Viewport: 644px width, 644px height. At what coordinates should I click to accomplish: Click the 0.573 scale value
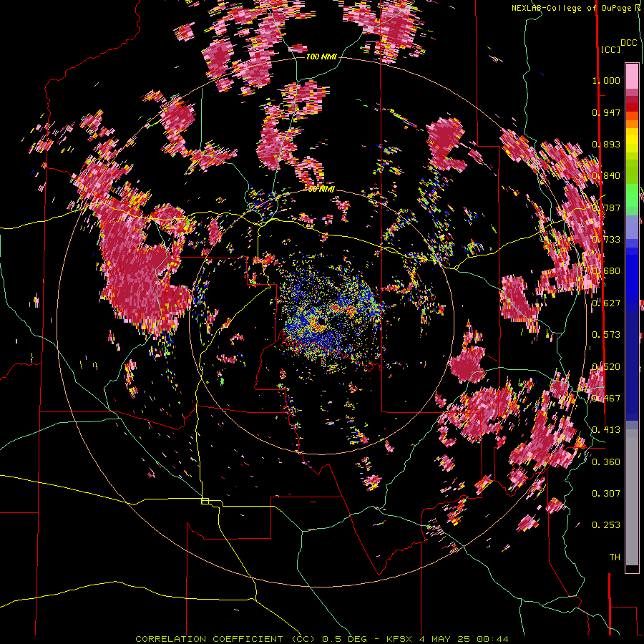click(606, 334)
